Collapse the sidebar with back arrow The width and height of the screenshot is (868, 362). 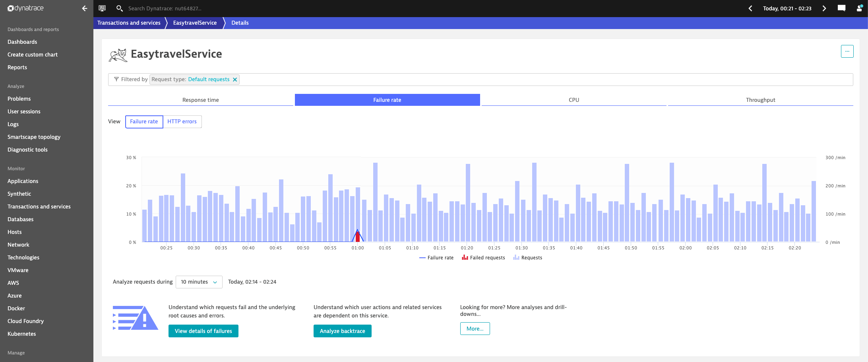click(84, 8)
